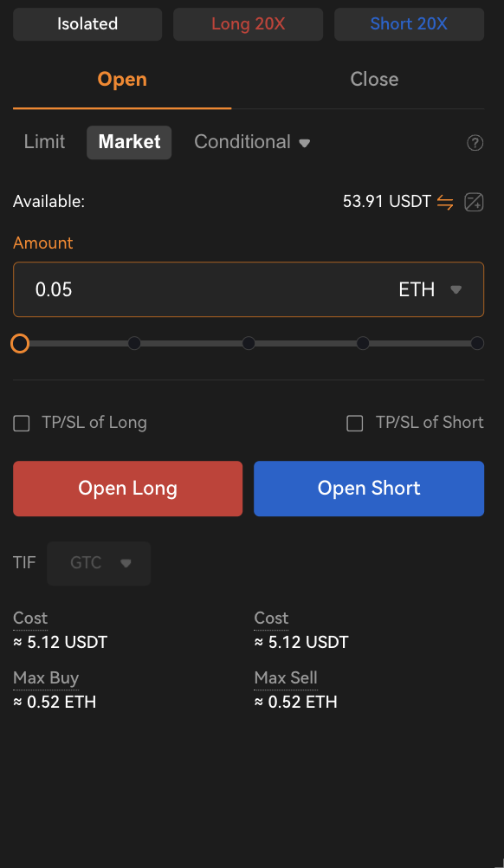Open the Isolated margin mode selector

coord(87,23)
